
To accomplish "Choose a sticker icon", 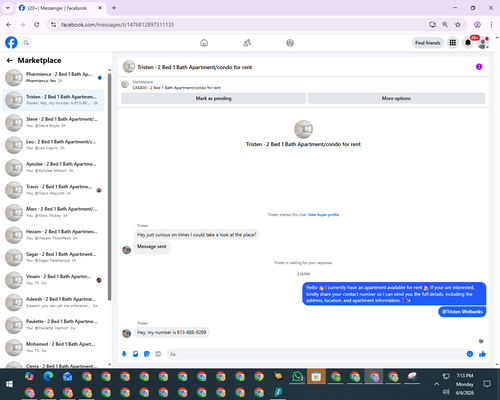I will click(147, 354).
